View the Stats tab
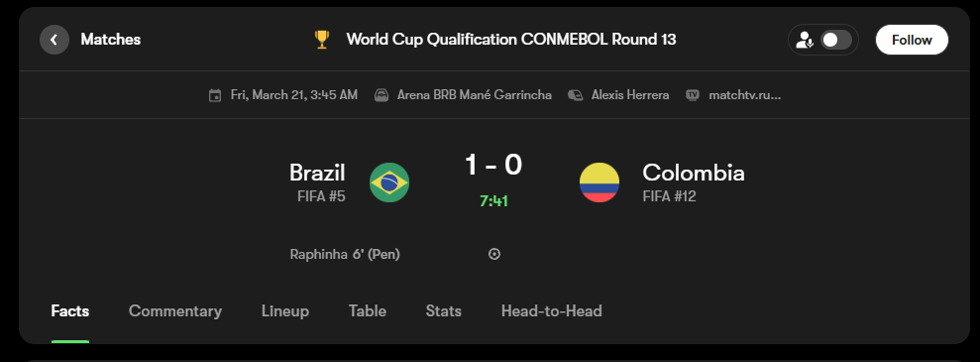Image resolution: width=980 pixels, height=362 pixels. click(444, 310)
